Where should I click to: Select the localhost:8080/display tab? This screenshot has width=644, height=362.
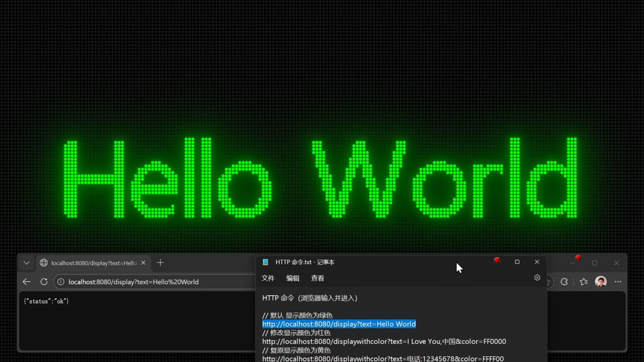pyautogui.click(x=93, y=263)
